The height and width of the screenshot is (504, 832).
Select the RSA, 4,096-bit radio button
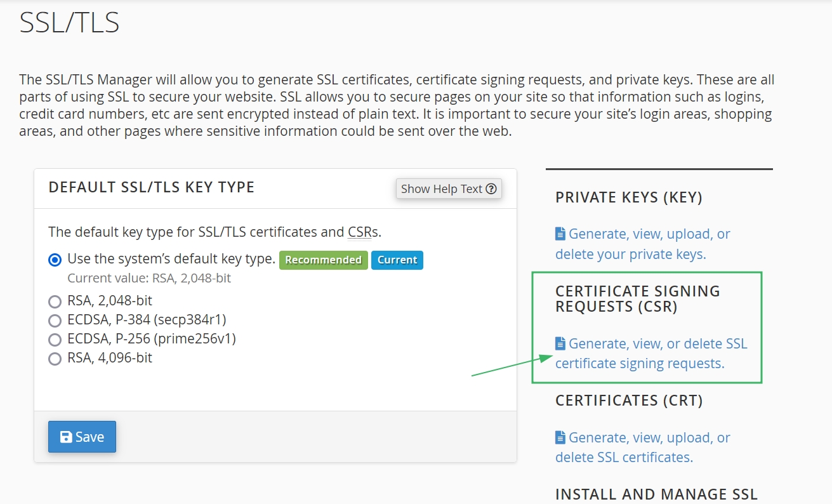pyautogui.click(x=55, y=359)
